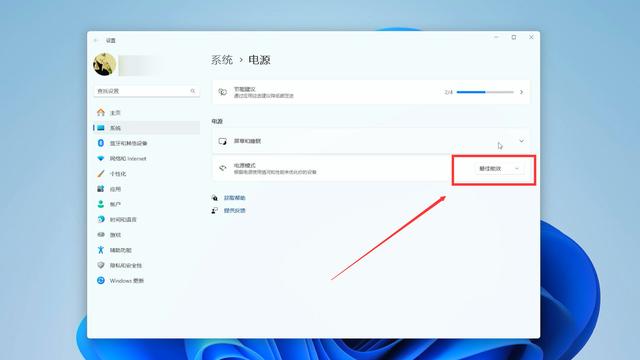Select the Bluetooth devices icon in sidebar
The height and width of the screenshot is (360, 640).
pyautogui.click(x=101, y=143)
